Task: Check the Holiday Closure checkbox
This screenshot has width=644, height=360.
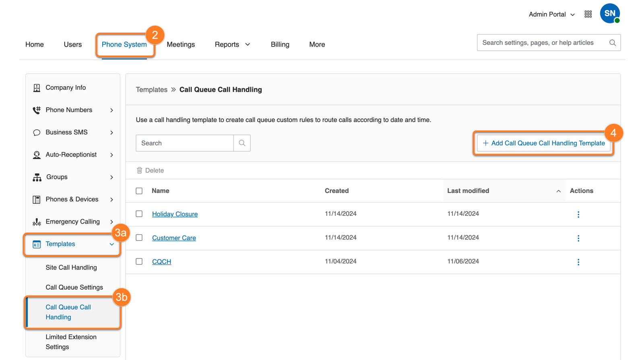Action: (x=139, y=214)
